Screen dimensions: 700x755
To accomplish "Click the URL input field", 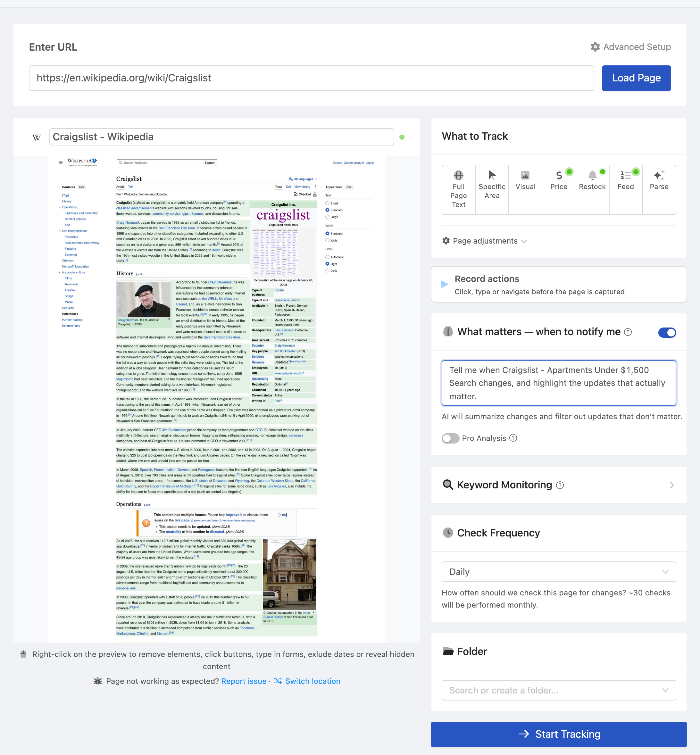I will [x=311, y=78].
